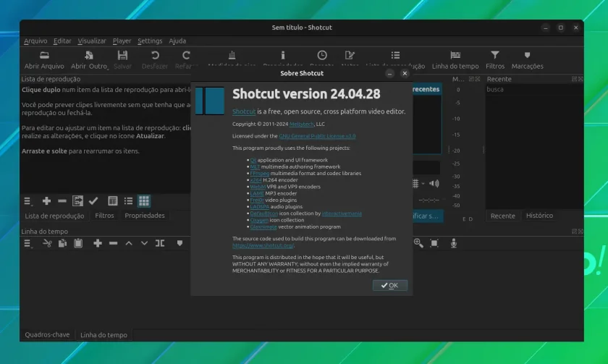Remove item with playlist minus icon
Screen dimensions: 608x364
pos(62,200)
